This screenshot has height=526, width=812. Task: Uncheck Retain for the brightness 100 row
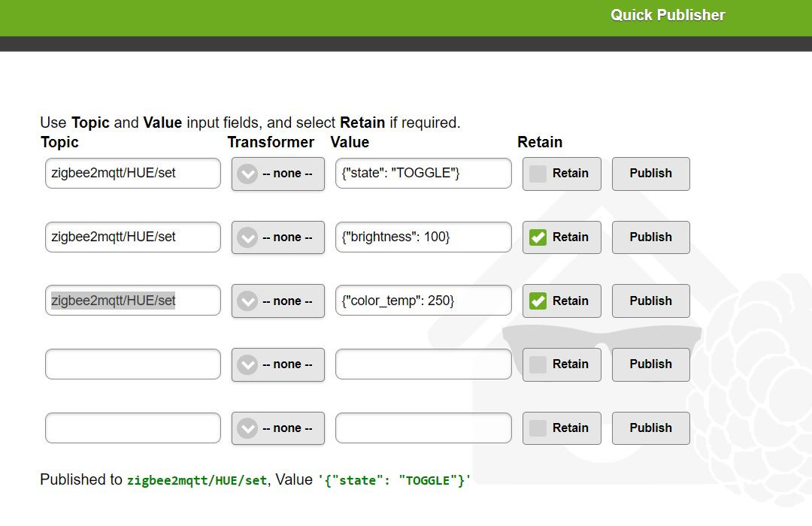pyautogui.click(x=538, y=237)
